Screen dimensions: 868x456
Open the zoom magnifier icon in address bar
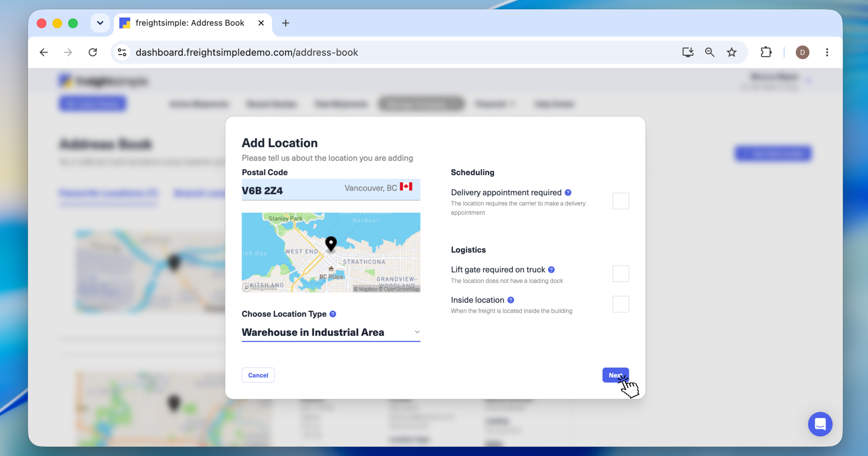(x=710, y=52)
